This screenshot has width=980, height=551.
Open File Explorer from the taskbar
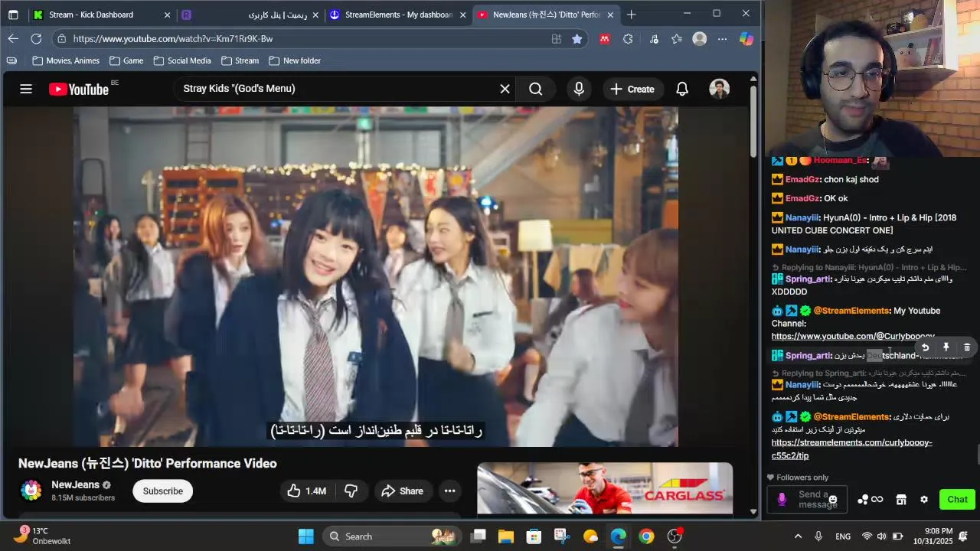(x=506, y=536)
